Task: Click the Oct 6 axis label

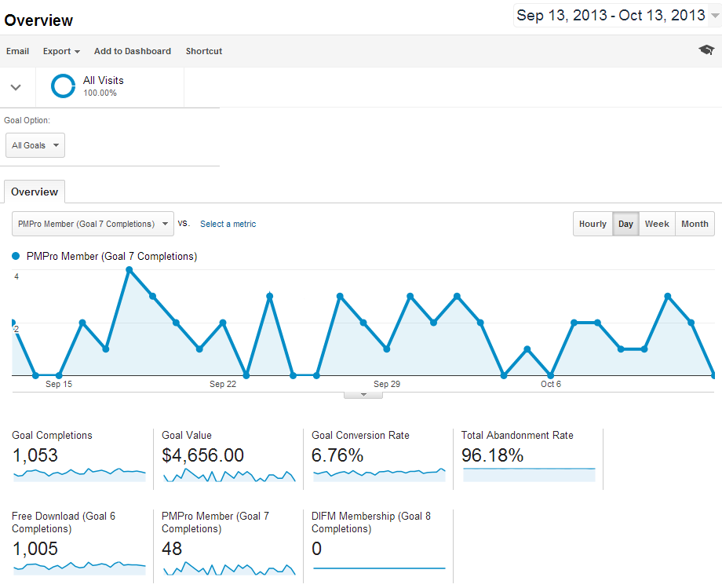Action: tap(551, 384)
